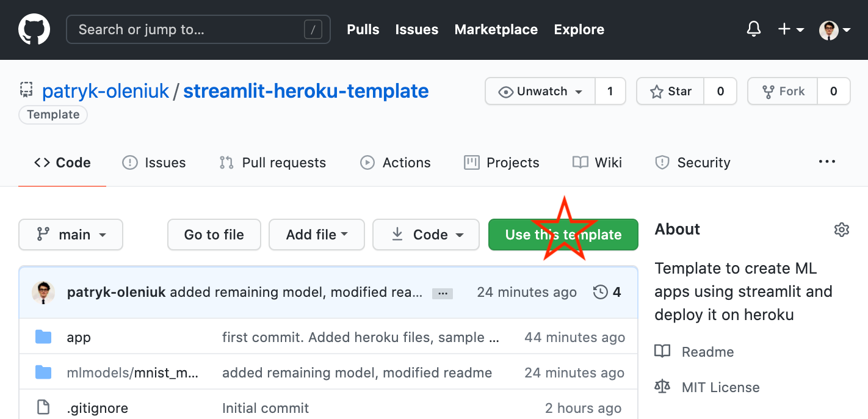Image resolution: width=868 pixels, height=419 pixels.
Task: Switch to the Issues tab
Action: [154, 162]
